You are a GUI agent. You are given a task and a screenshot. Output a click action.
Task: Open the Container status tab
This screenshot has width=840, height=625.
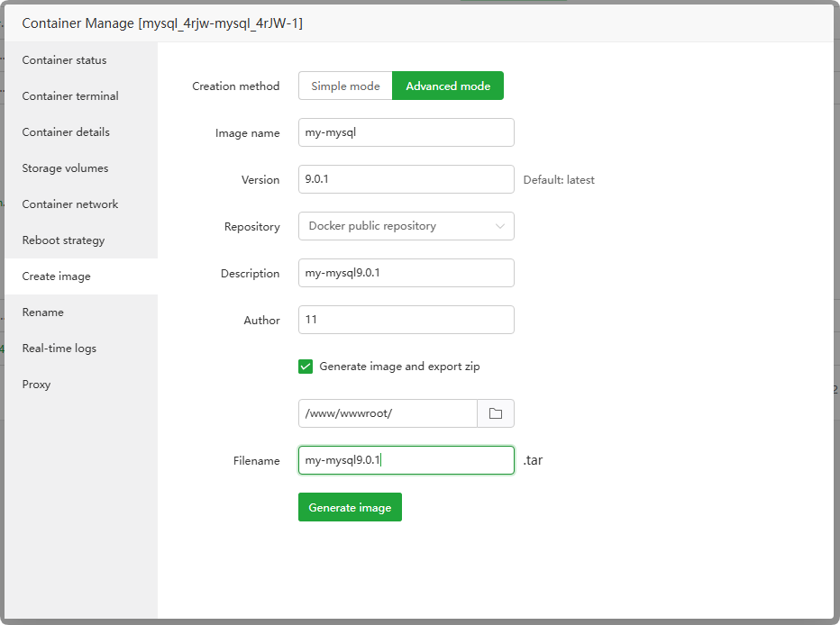(x=64, y=60)
